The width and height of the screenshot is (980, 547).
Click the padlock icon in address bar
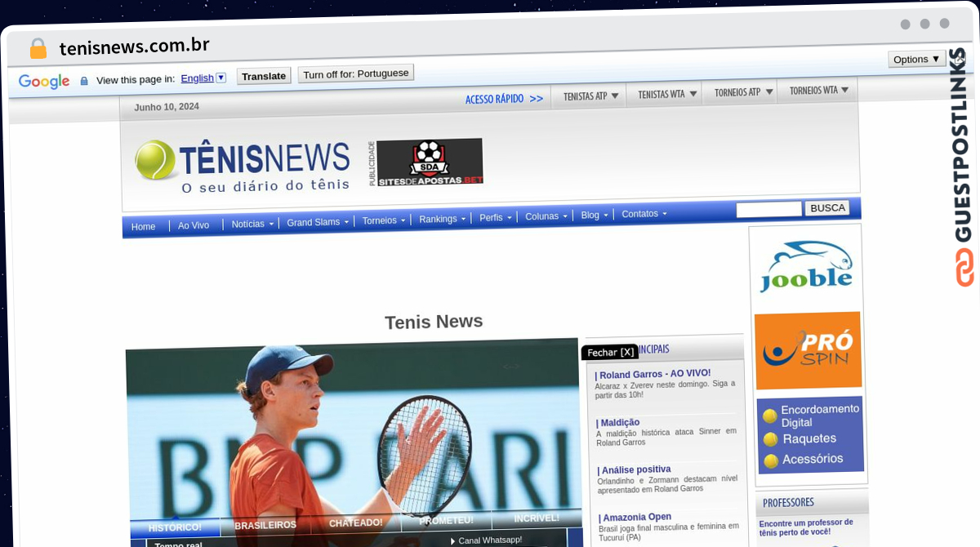[x=38, y=49]
